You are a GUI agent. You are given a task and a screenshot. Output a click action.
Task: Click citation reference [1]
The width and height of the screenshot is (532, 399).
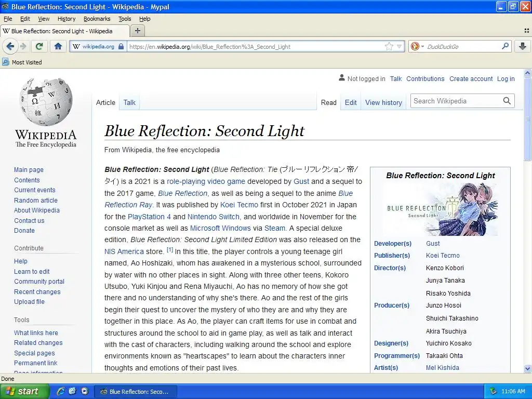pyautogui.click(x=170, y=250)
